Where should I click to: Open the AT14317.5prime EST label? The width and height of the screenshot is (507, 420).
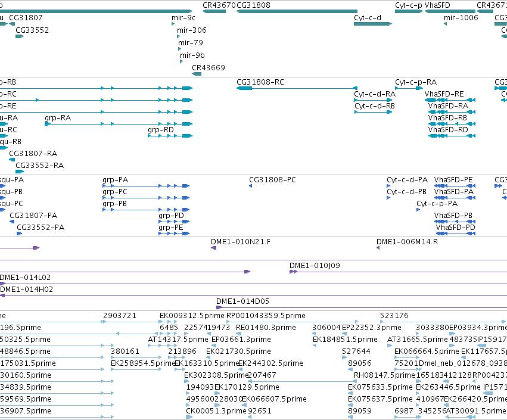pyautogui.click(x=178, y=340)
